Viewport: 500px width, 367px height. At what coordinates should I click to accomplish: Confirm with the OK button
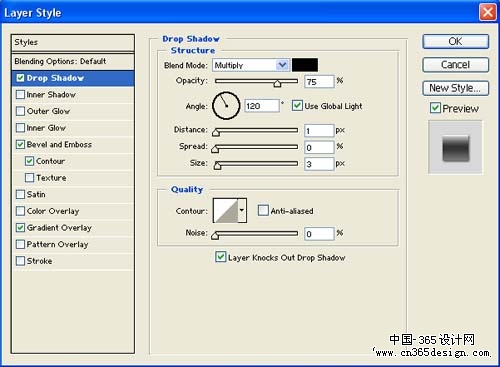point(456,42)
